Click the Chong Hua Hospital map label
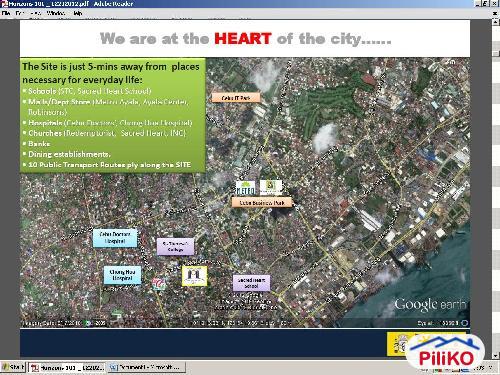The image size is (500, 375). (122, 275)
